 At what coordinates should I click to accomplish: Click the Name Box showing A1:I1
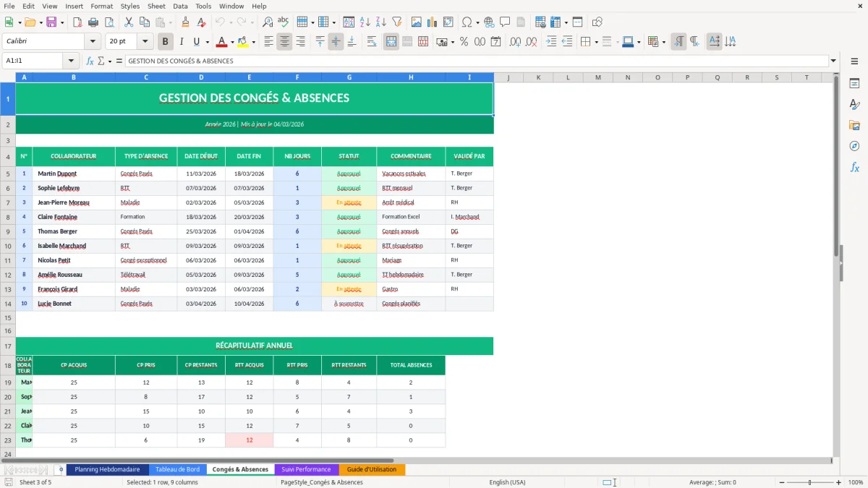pyautogui.click(x=33, y=61)
